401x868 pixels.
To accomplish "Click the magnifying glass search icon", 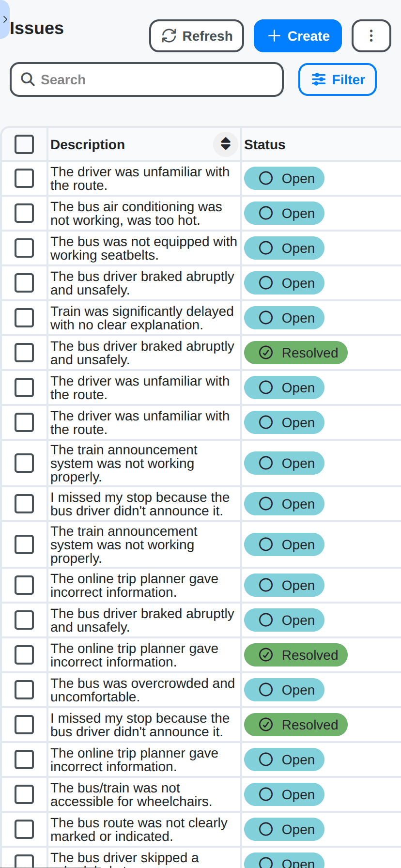I will click(27, 79).
